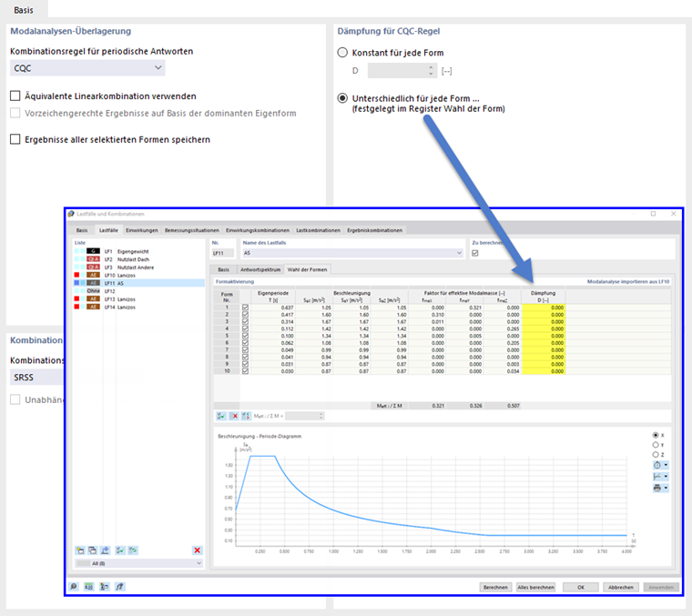
Task: Open the Ergebniskombinationen tab
Action: point(375,230)
